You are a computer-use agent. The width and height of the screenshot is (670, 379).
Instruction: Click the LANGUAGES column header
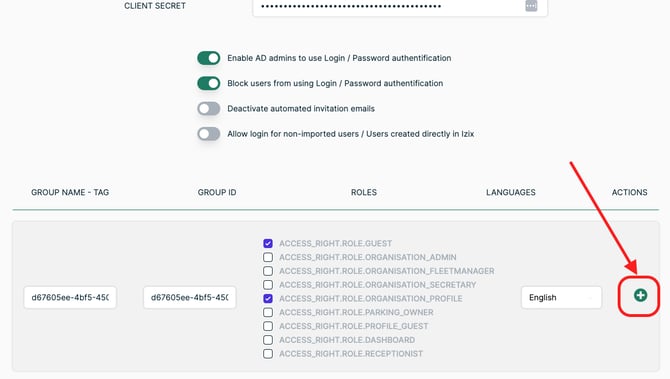click(x=511, y=192)
